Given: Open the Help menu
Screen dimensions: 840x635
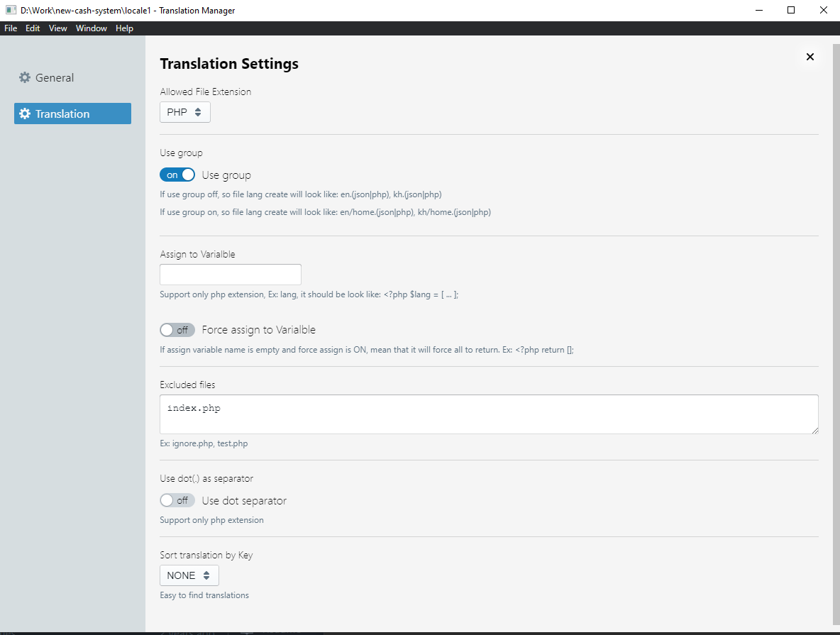Looking at the screenshot, I should 124,28.
